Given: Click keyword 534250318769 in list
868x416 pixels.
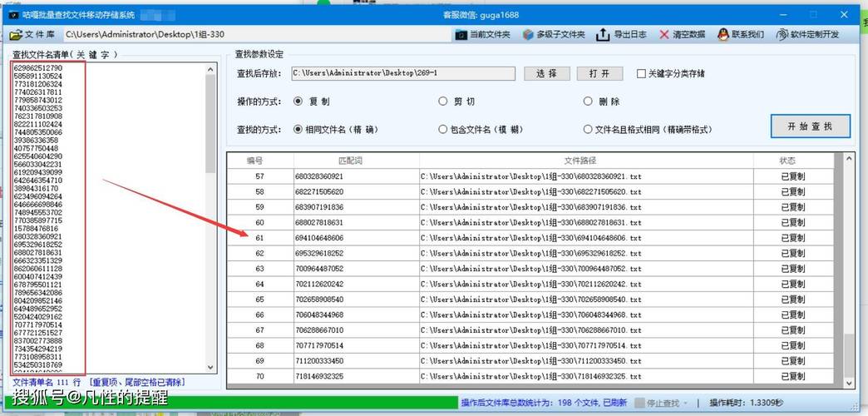Looking at the screenshot, I should (38, 365).
